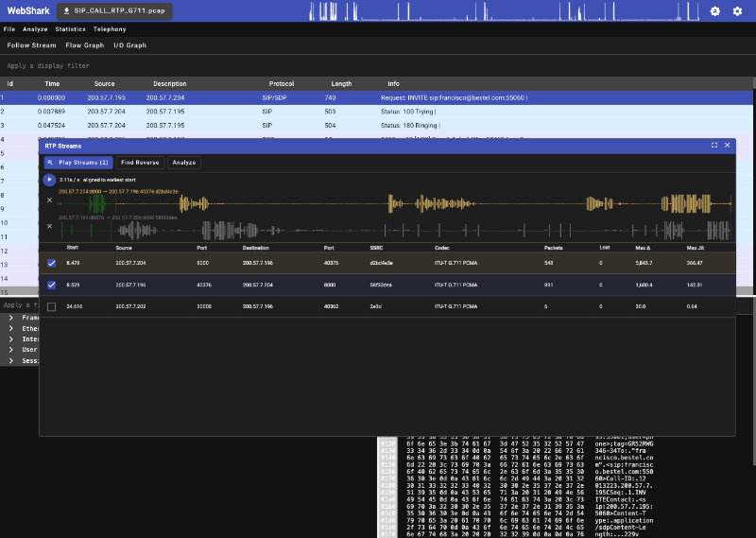Open the Statistics menu
756x538 pixels.
click(70, 29)
